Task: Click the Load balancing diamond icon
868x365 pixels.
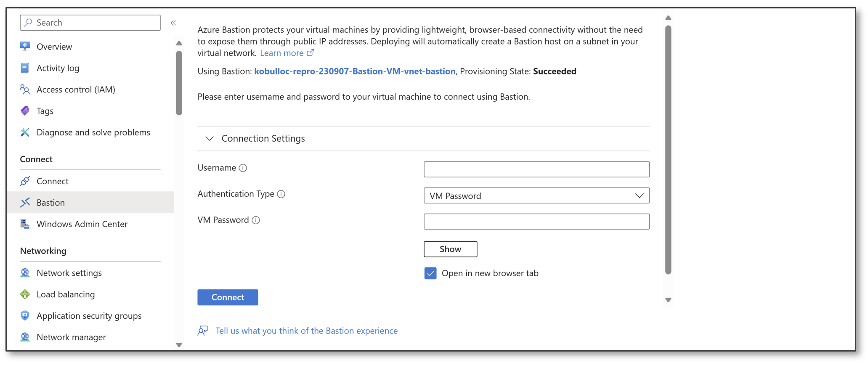Action: (25, 294)
